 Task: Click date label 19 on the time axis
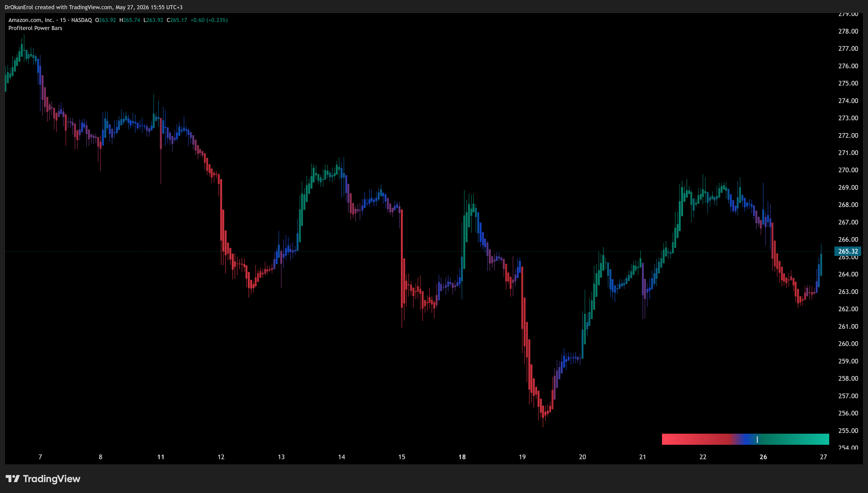tap(522, 457)
